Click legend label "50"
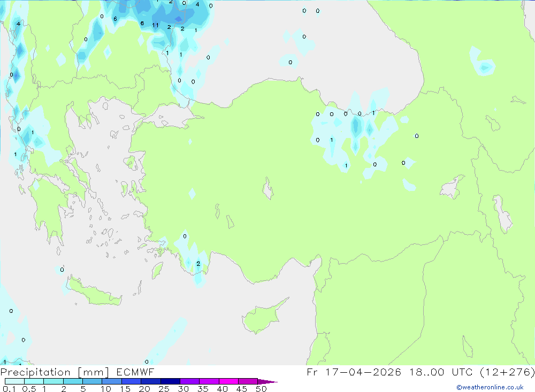Viewport: 535px width, 392px height. (262, 389)
